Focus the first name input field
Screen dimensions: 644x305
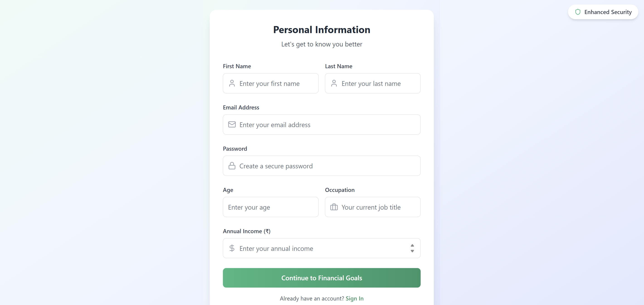pos(275,83)
